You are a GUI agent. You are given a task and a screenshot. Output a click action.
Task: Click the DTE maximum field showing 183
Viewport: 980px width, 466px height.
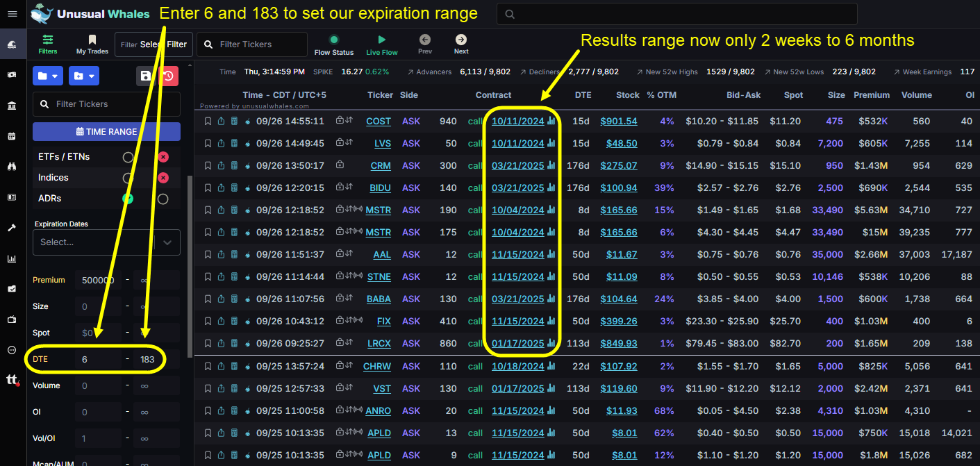pos(156,359)
